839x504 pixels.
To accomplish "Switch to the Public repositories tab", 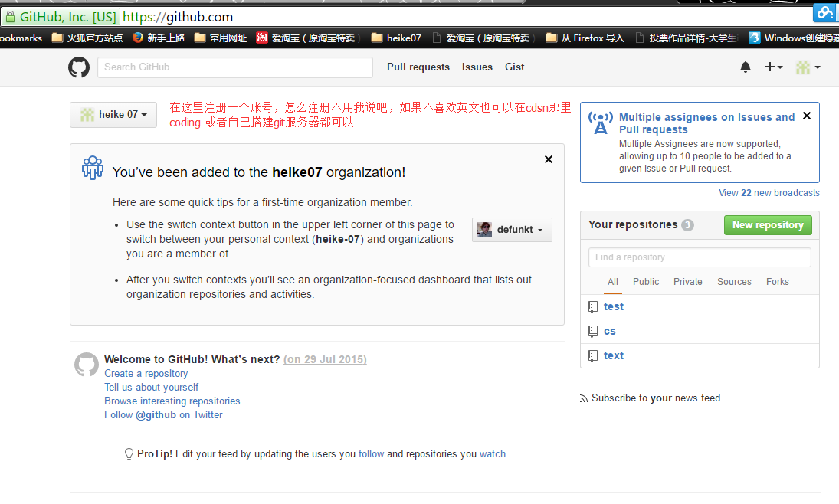I will (x=646, y=282).
